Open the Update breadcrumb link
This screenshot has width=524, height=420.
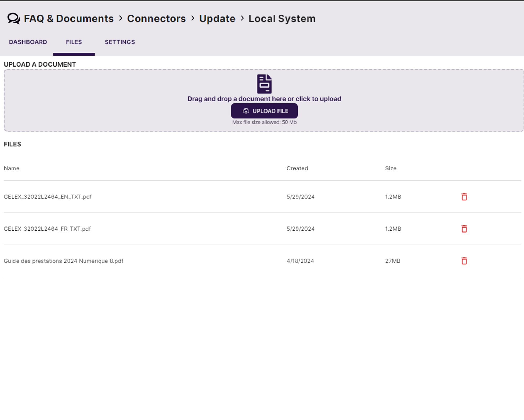[x=217, y=19]
